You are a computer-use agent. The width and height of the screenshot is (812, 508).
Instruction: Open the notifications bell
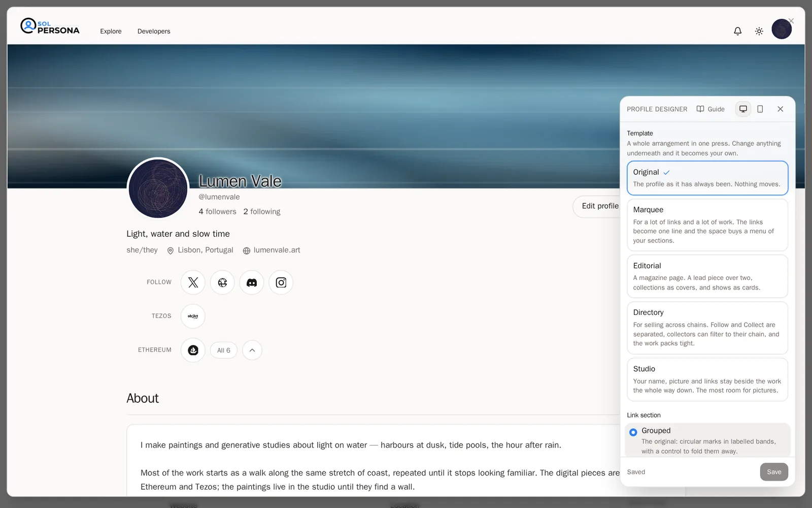pyautogui.click(x=737, y=31)
